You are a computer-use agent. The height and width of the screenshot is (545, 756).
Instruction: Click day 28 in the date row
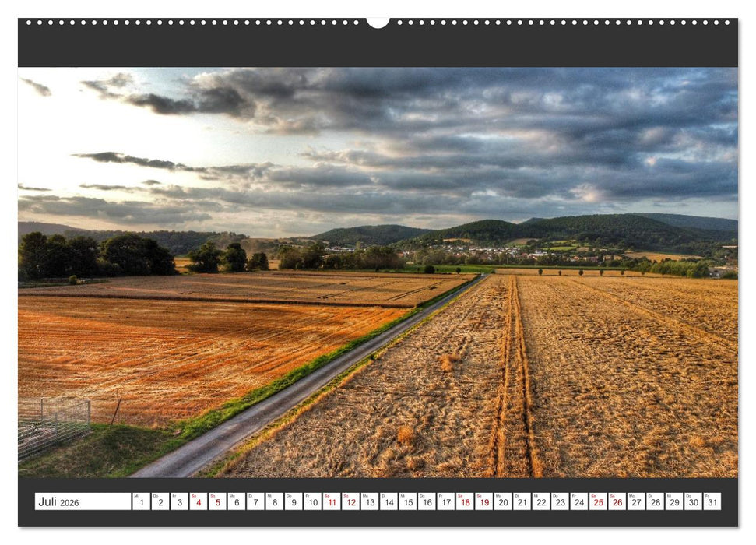click(x=655, y=501)
